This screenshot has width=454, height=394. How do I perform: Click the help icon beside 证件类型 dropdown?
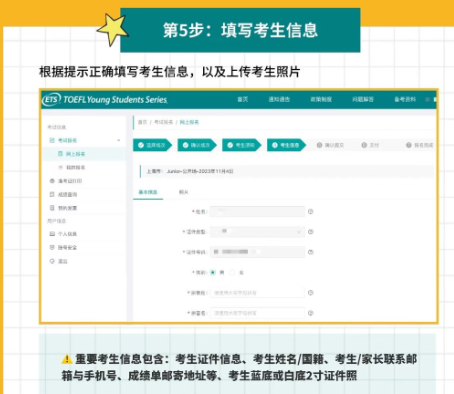[311, 232]
